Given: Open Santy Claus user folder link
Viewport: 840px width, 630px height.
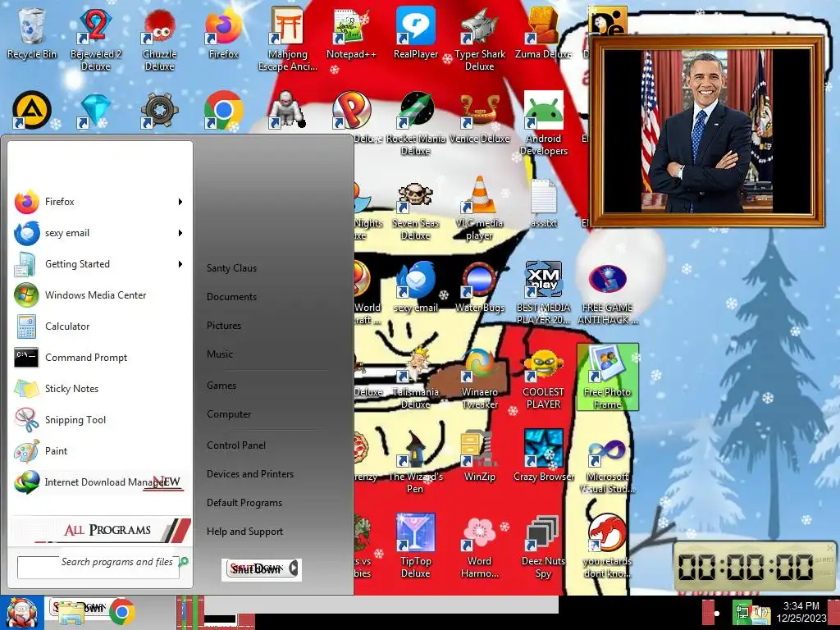Looking at the screenshot, I should point(231,268).
